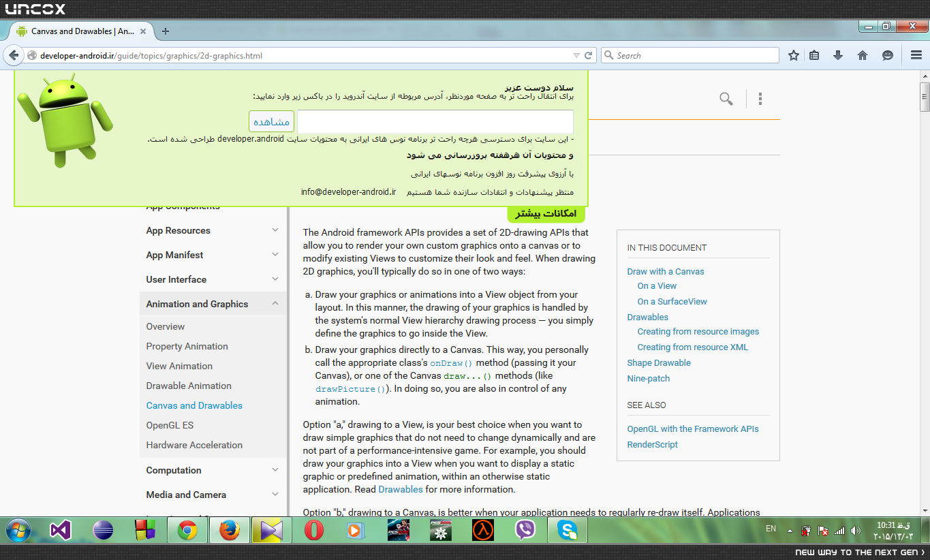Open Viber from the taskbar
The height and width of the screenshot is (560, 930).
525,530
